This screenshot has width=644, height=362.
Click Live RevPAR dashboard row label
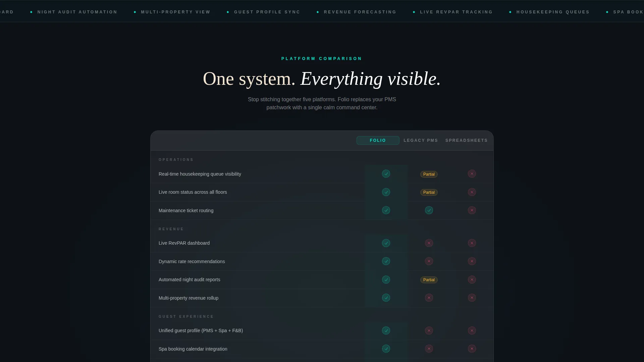[x=184, y=243]
